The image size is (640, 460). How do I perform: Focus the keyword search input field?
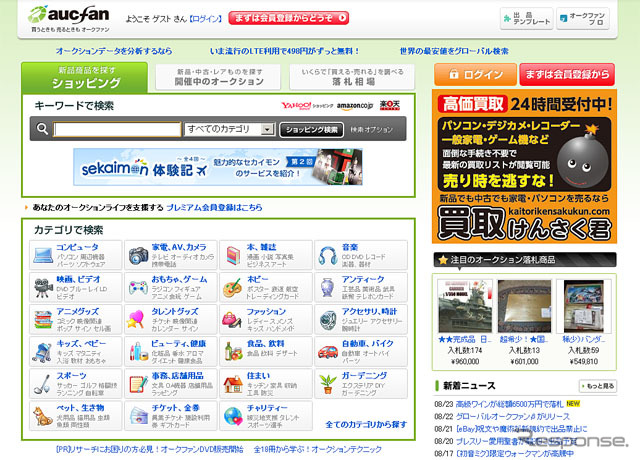tap(117, 129)
